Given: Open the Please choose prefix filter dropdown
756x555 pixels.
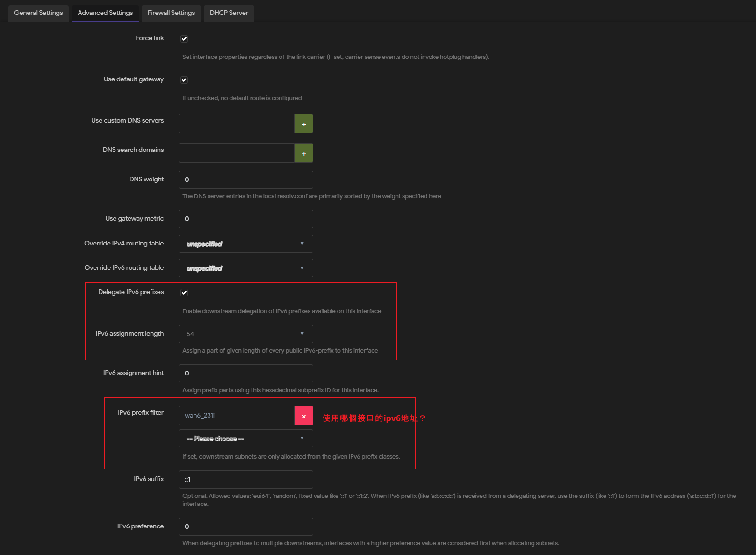Looking at the screenshot, I should 245,439.
